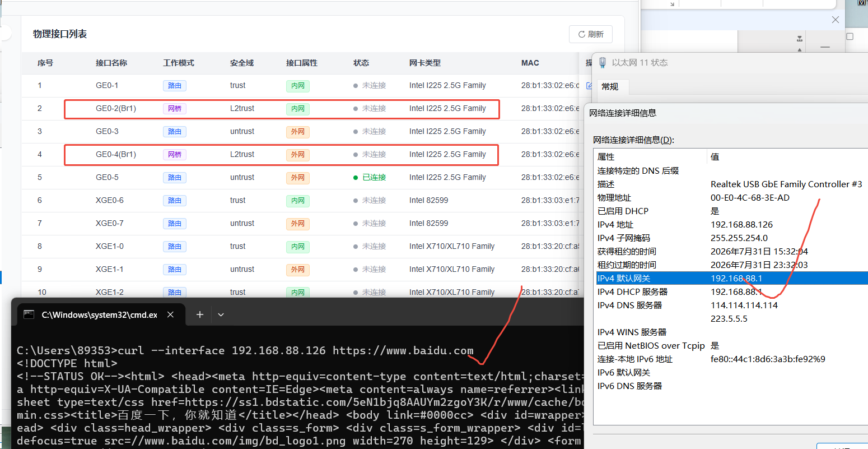Tick the small checkbox at top right
The image size is (868, 449).
pos(850,36)
